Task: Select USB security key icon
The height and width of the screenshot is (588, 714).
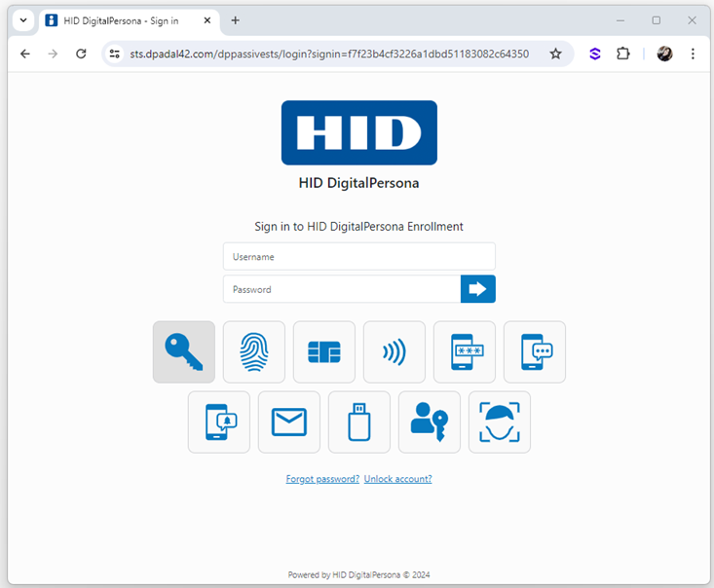Action: [359, 423]
